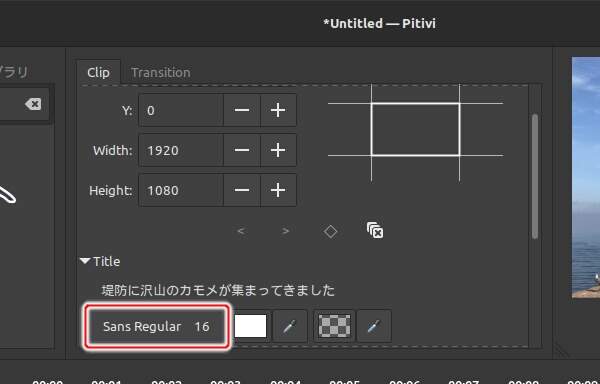Click the Width input field
The image size is (600, 384).
click(x=181, y=150)
